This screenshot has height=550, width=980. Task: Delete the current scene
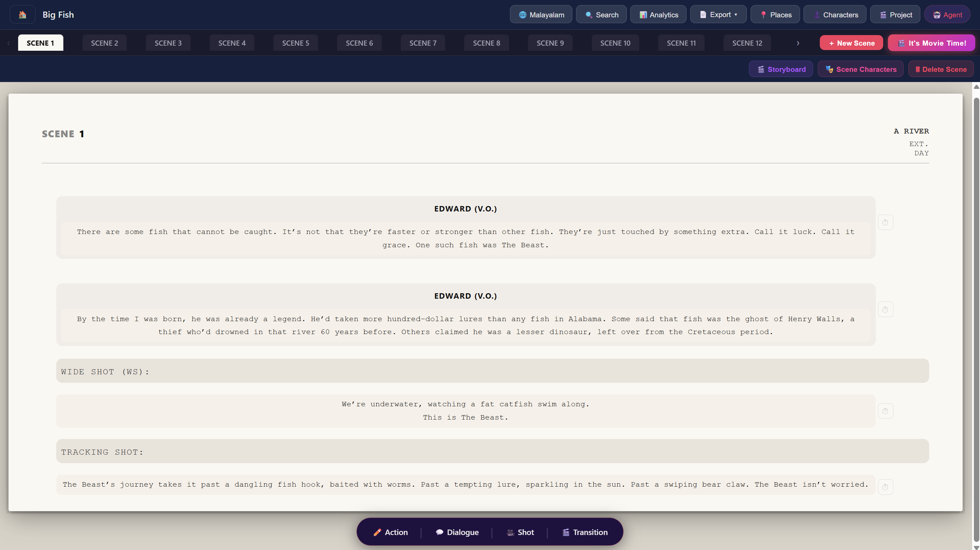(x=941, y=69)
